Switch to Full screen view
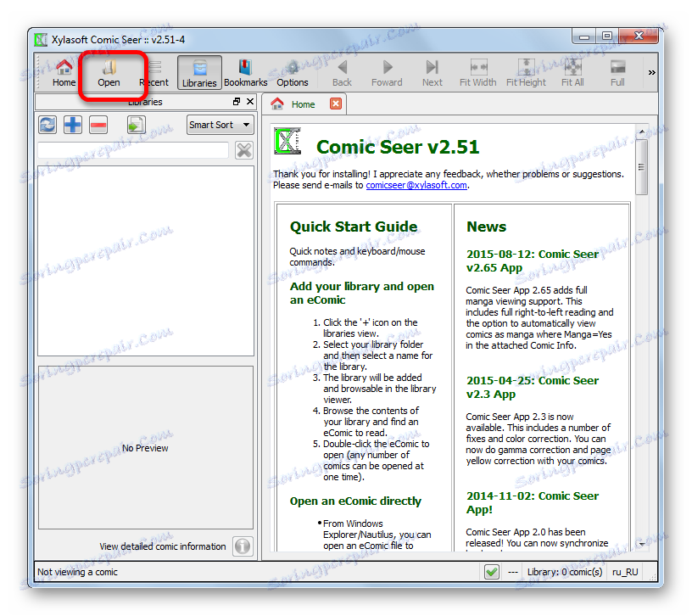The image size is (692, 616). (x=617, y=73)
